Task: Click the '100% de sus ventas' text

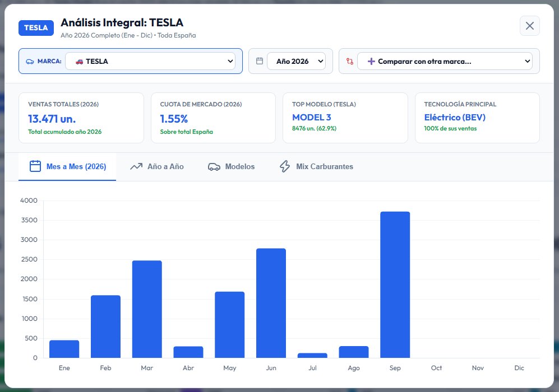Action: point(450,128)
